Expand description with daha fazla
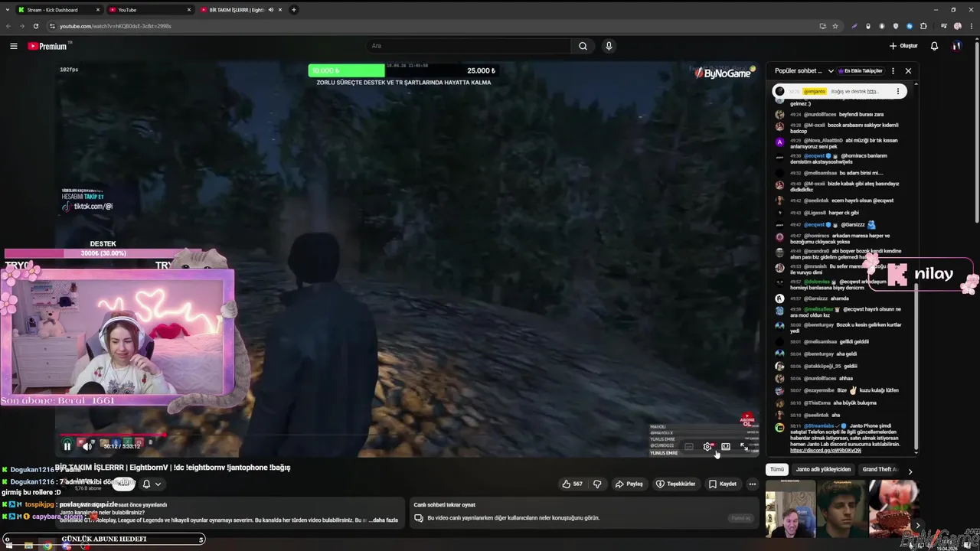 (x=384, y=520)
